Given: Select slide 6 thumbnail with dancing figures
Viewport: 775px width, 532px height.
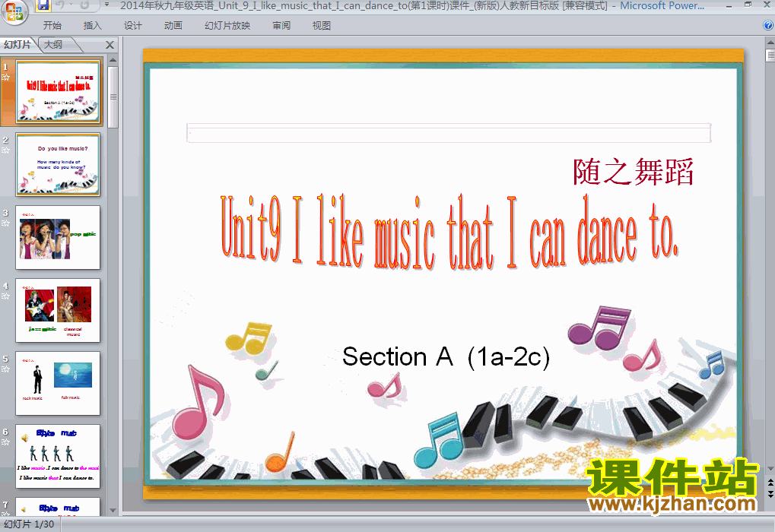Looking at the screenshot, I should [58, 457].
